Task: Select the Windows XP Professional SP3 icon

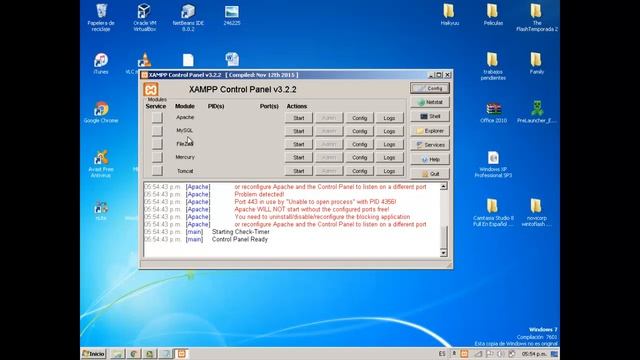Action: pyautogui.click(x=493, y=164)
